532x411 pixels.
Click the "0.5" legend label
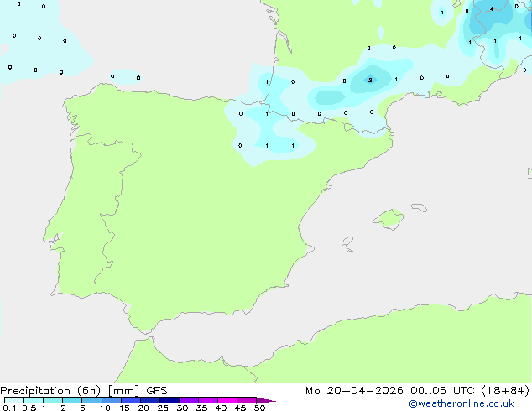[x=29, y=408]
